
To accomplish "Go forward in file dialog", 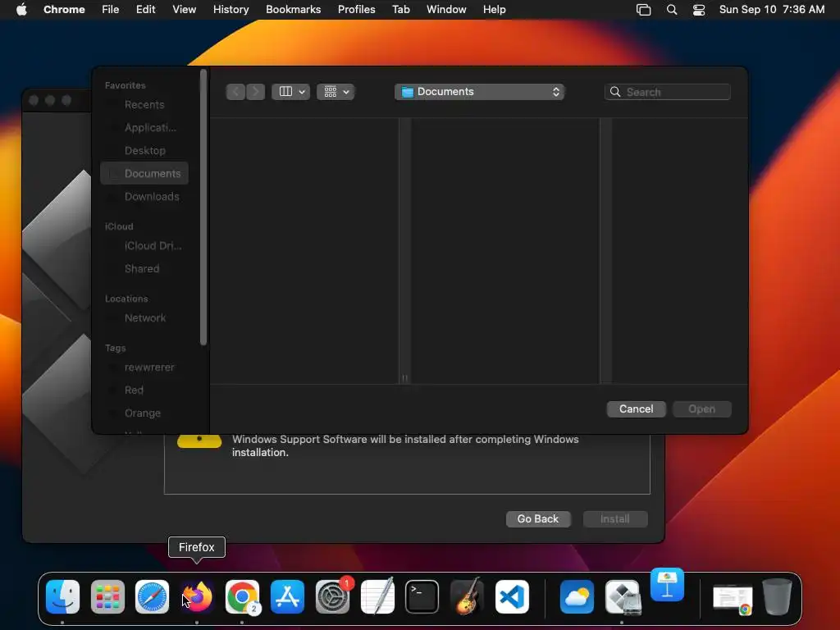I will (256, 92).
